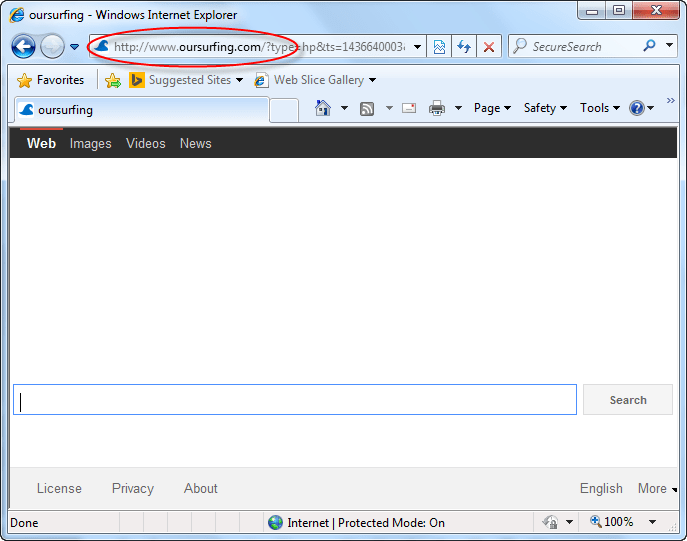Image resolution: width=687 pixels, height=541 pixels.
Task: Expand the Web Slice Gallery dropdown arrow
Action: coord(372,80)
